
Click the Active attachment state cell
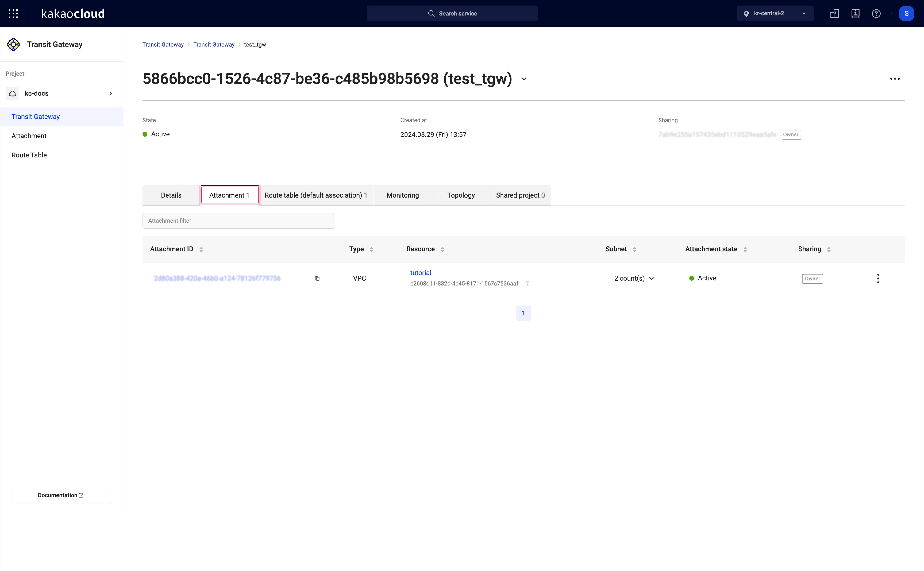click(703, 278)
